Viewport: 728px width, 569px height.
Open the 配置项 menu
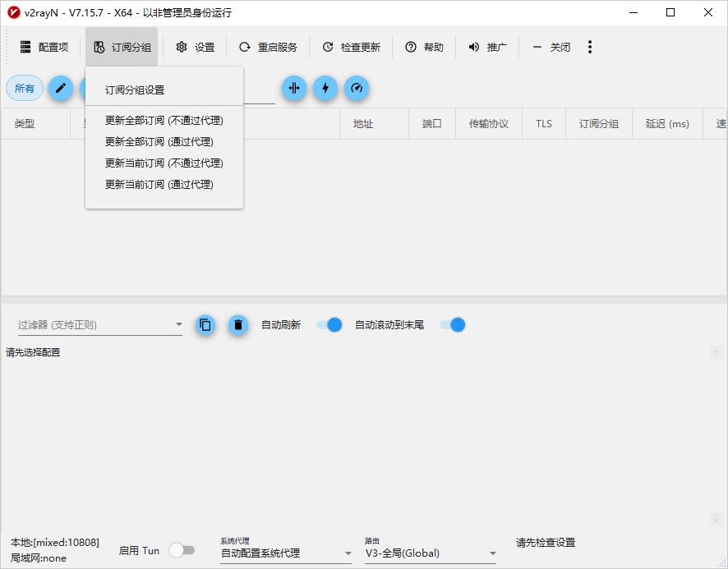pos(44,47)
